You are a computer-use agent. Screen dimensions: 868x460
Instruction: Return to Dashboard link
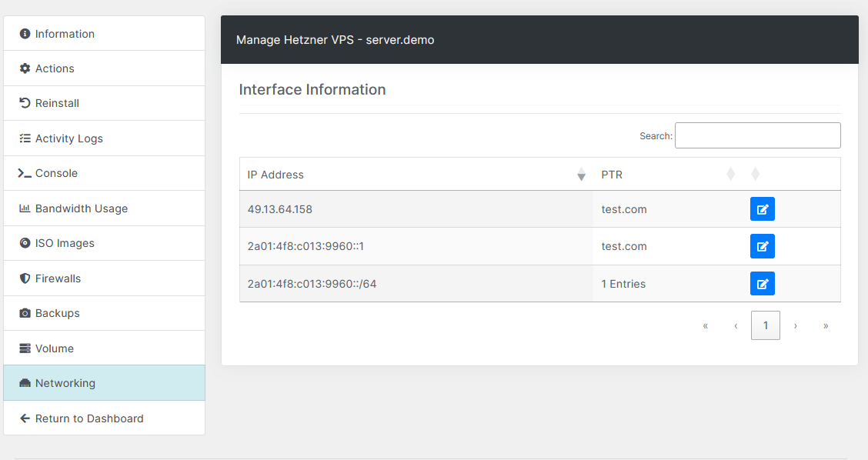coord(88,418)
